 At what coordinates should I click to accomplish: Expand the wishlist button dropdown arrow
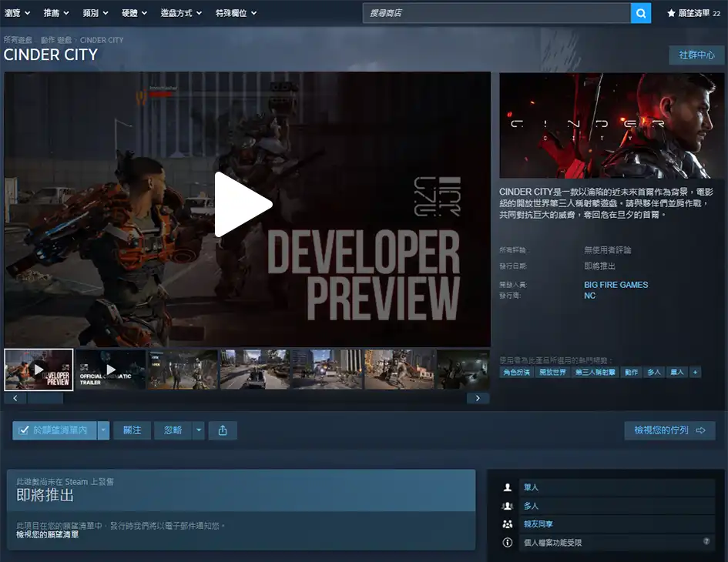coord(103,430)
